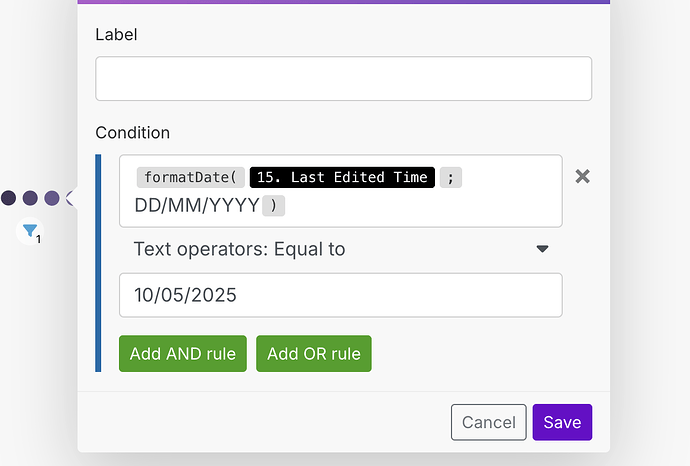690x466 pixels.
Task: Click the 'Condition' section heading
Action: point(132,132)
